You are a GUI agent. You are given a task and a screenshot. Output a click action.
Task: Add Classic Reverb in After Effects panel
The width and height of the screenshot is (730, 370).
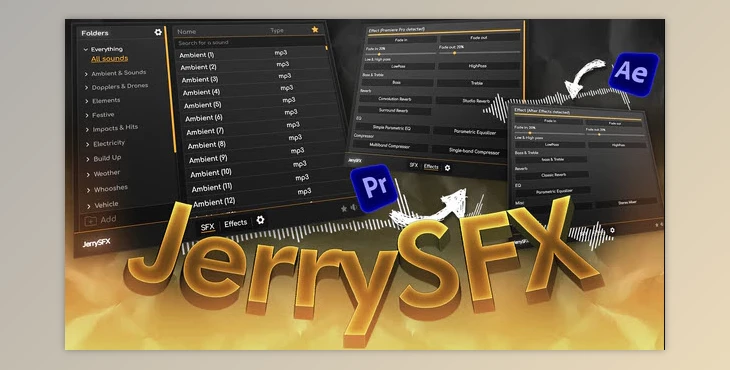pyautogui.click(x=553, y=175)
